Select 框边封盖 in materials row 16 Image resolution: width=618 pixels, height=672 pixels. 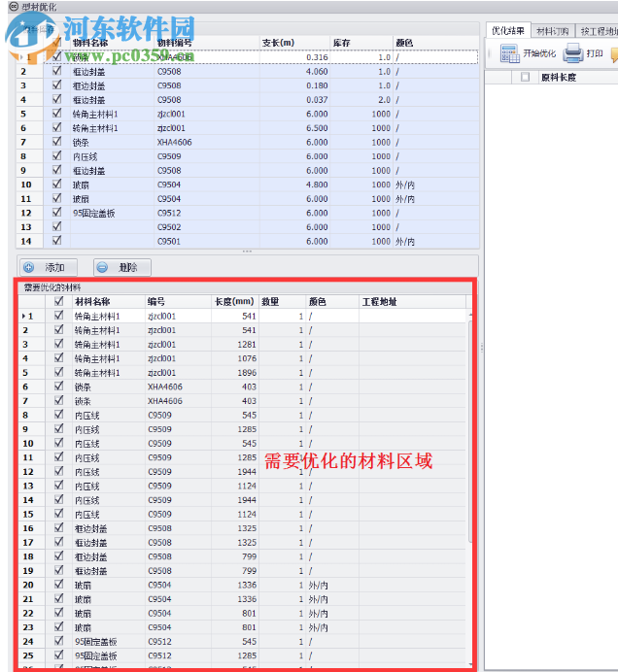109,528
